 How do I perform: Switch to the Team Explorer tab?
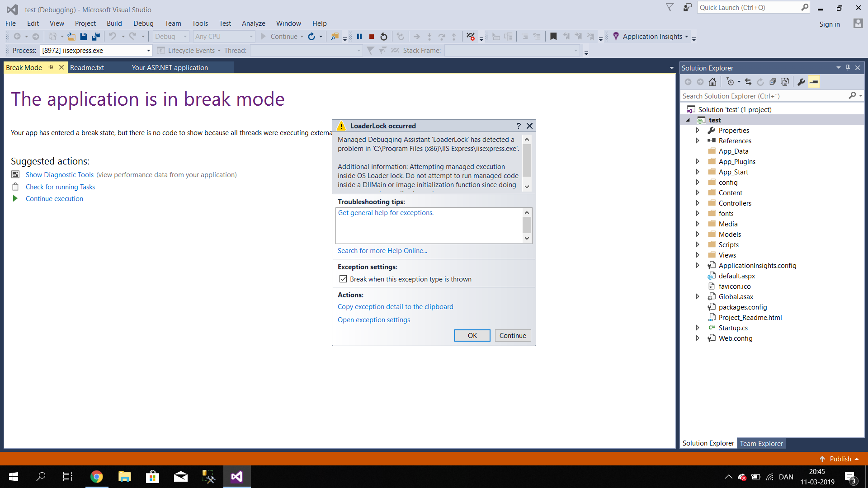pos(761,443)
